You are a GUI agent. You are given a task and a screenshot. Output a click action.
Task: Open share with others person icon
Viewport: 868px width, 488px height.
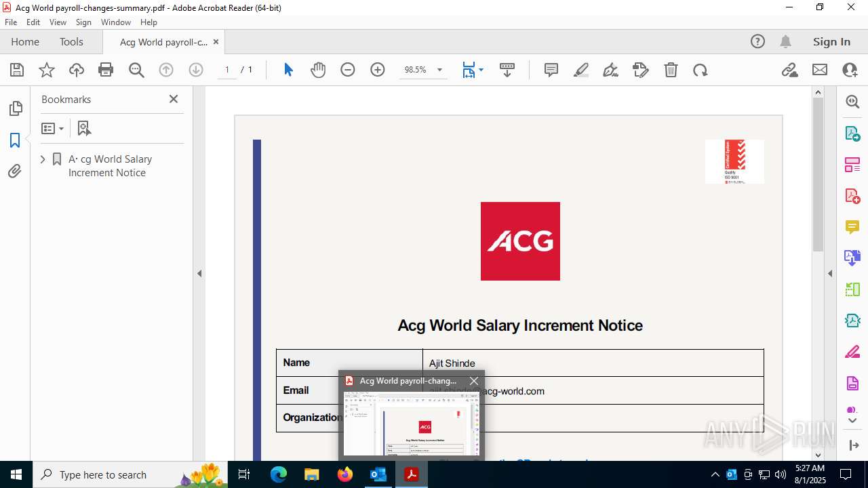pyautogui.click(x=850, y=70)
